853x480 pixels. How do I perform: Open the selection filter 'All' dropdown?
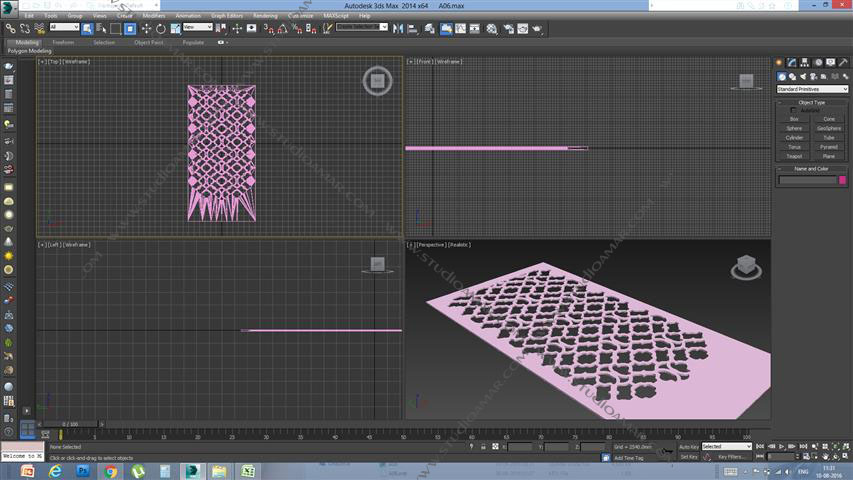63,28
